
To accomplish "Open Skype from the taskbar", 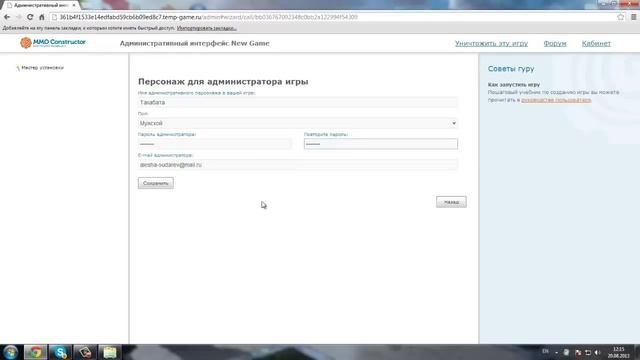I will coord(60,352).
